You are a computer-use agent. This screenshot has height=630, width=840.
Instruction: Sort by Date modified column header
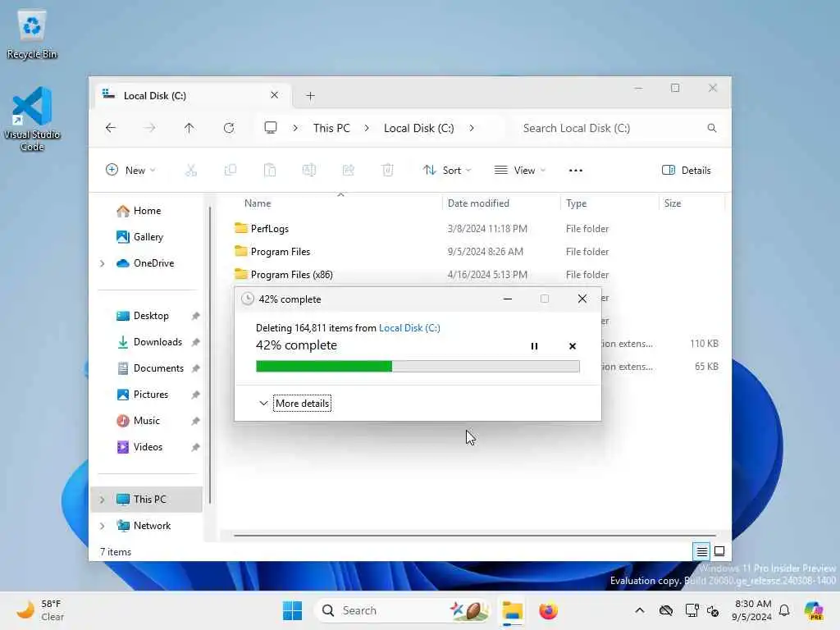click(501, 203)
